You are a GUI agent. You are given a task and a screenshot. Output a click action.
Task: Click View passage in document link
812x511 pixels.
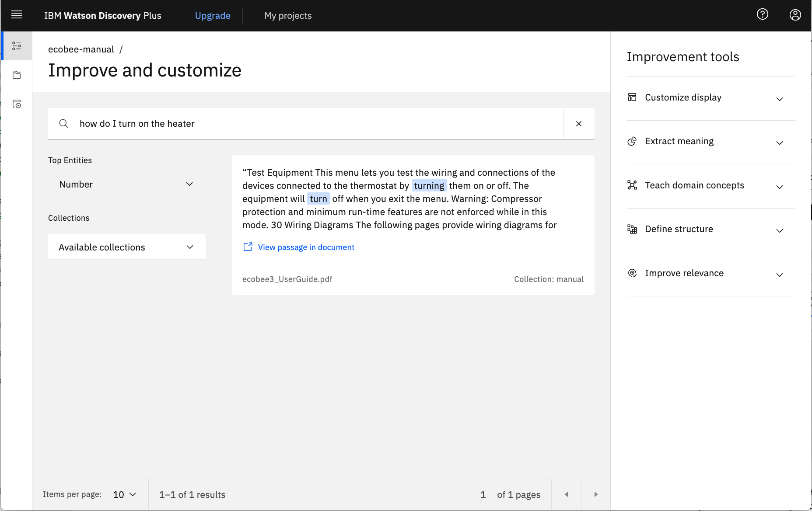[x=306, y=247]
